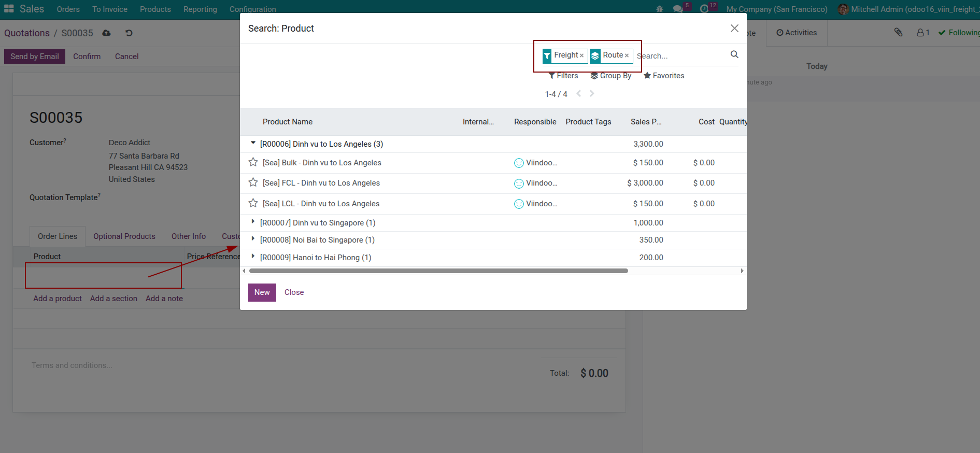Screen dimensions: 980x453
Task: Click the paperclip attachments icon
Action: (898, 33)
